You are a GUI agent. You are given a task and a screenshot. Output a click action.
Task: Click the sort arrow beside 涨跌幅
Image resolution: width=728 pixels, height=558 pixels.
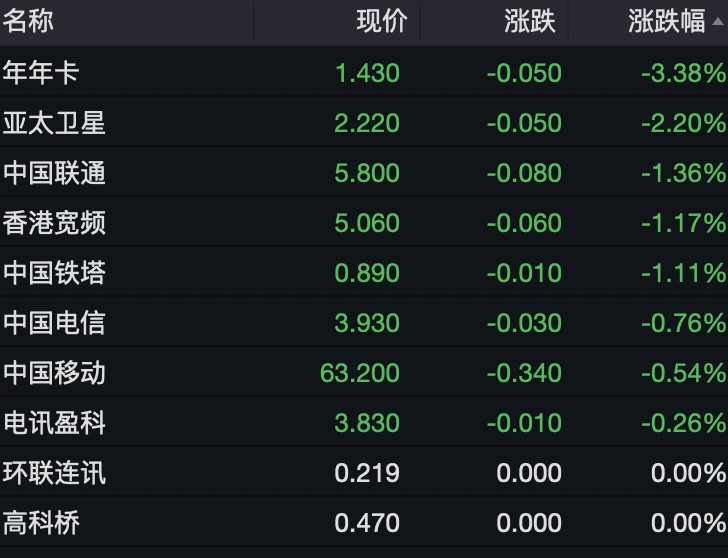pyautogui.click(x=718, y=23)
